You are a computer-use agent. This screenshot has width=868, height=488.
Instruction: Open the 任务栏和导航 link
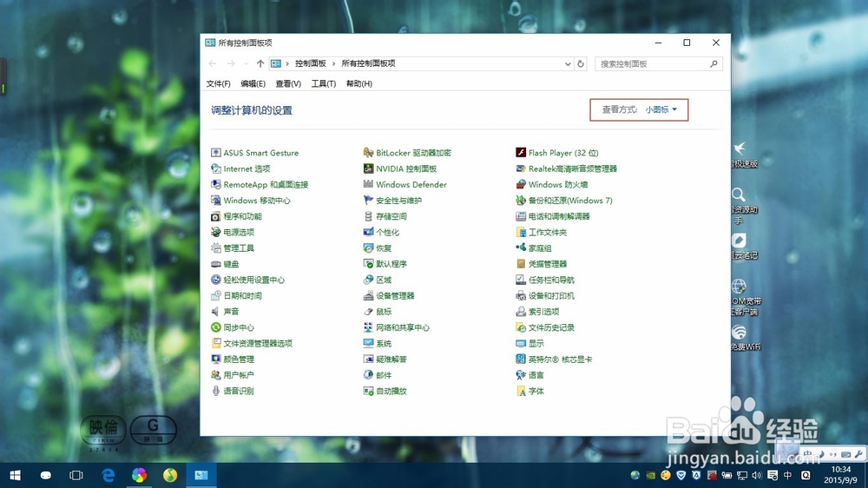(x=551, y=280)
